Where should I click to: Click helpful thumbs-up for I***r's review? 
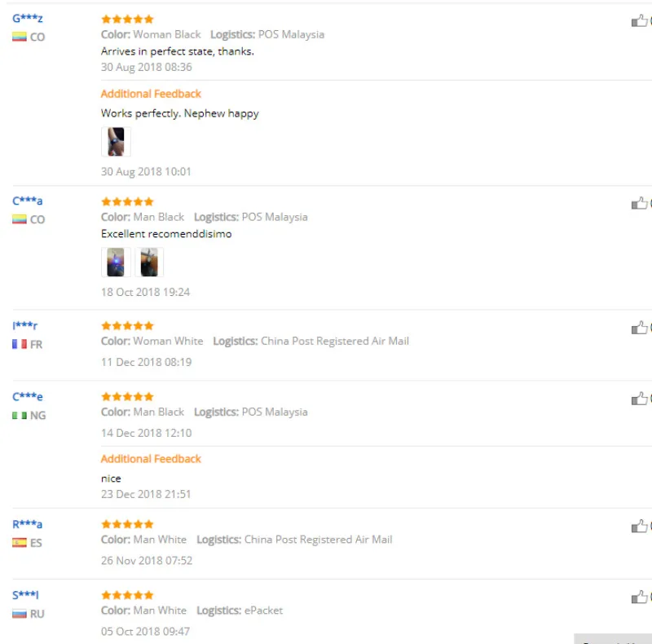pos(639,328)
